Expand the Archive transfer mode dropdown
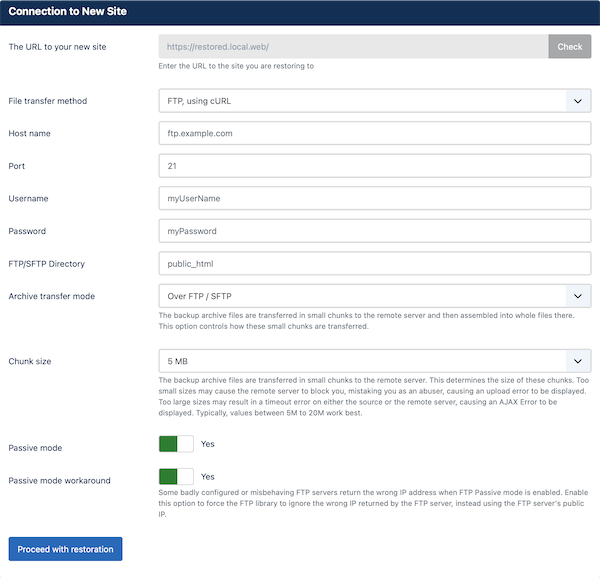 tap(375, 296)
